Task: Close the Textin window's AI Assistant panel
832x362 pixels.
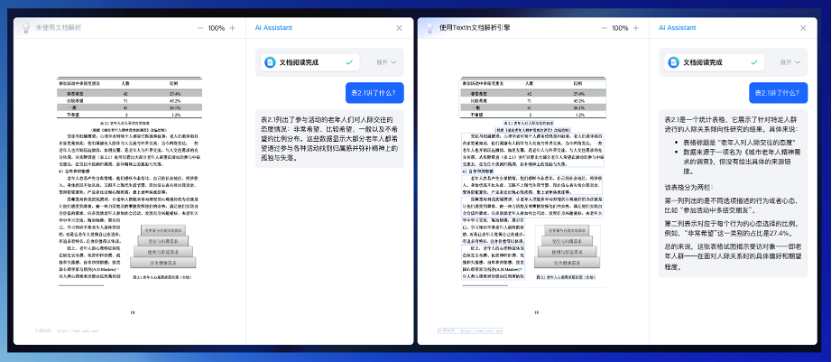Action: pos(803,28)
